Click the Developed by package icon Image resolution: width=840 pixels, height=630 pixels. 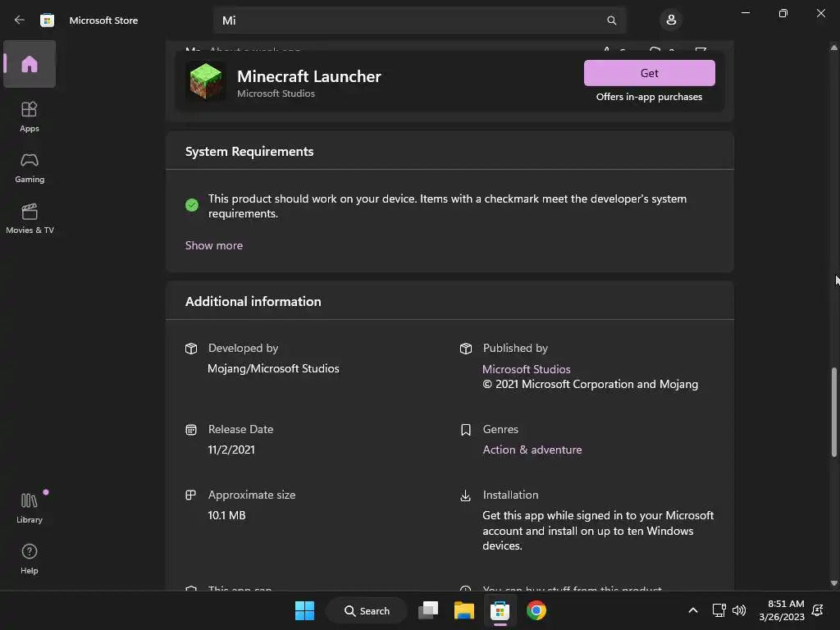click(191, 348)
